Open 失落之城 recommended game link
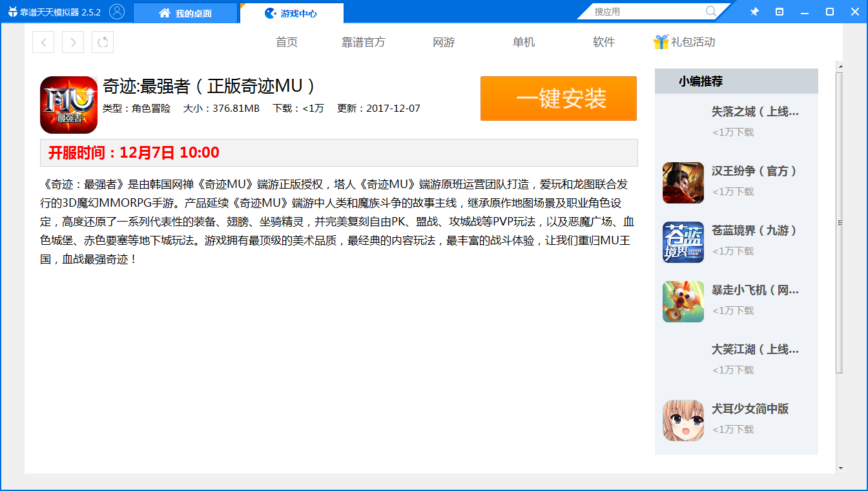This screenshot has height=491, width=868. tap(755, 112)
